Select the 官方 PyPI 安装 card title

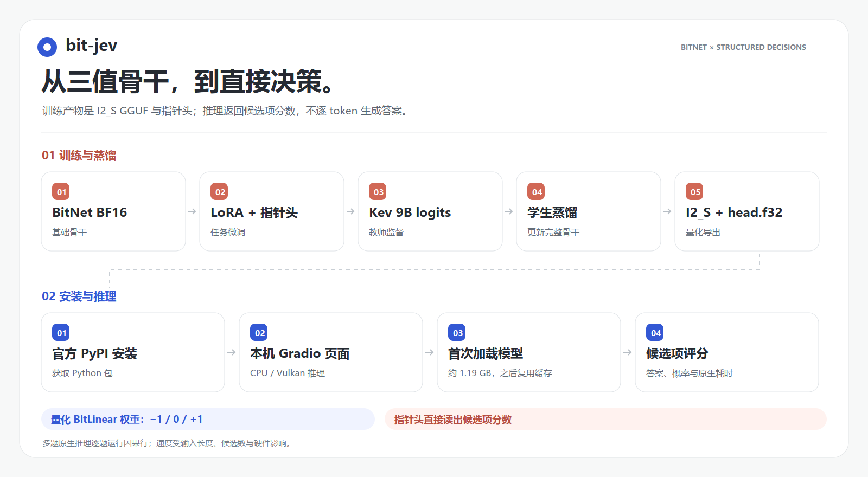click(x=95, y=353)
